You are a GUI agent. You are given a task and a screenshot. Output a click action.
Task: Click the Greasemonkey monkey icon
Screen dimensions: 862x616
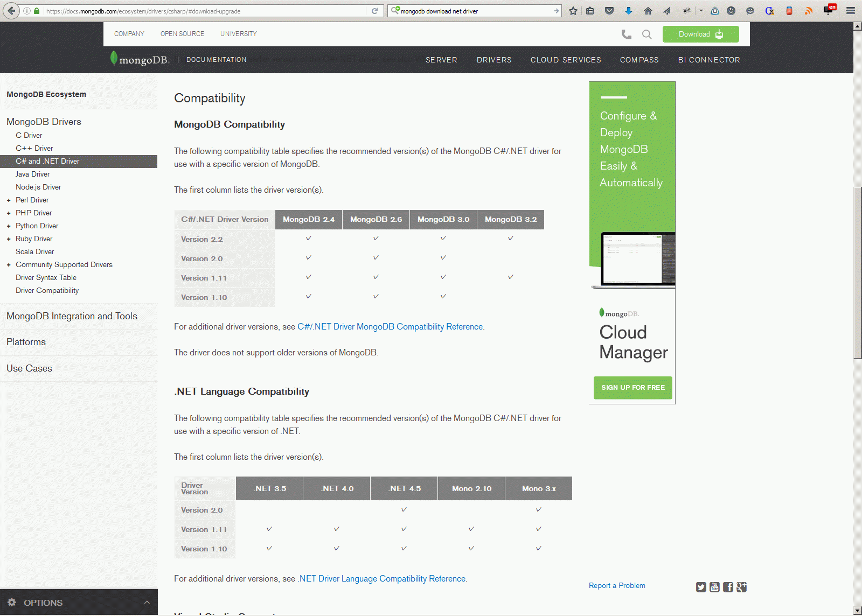pyautogui.click(x=687, y=11)
